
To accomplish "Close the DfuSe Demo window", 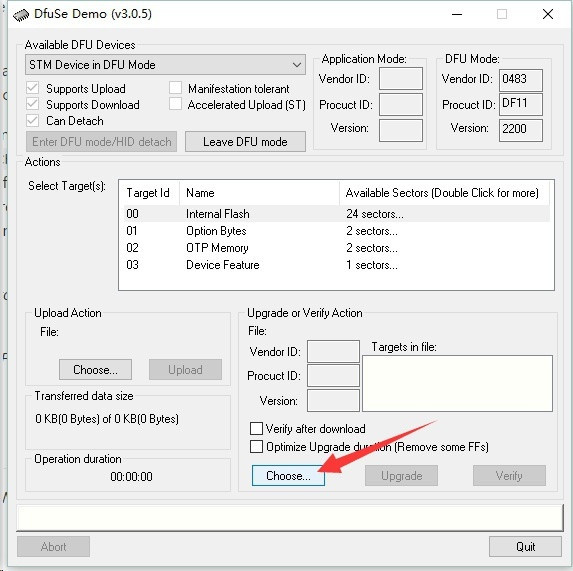I will pyautogui.click(x=547, y=14).
